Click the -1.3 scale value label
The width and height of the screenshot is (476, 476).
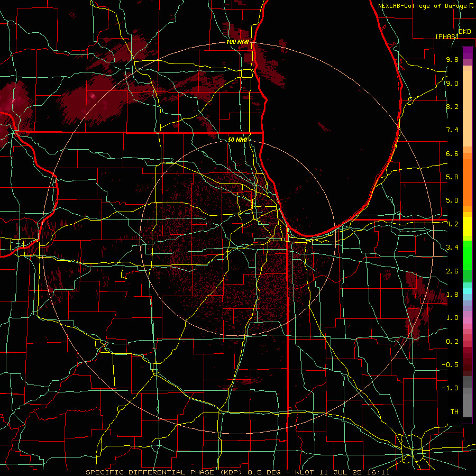(450, 389)
